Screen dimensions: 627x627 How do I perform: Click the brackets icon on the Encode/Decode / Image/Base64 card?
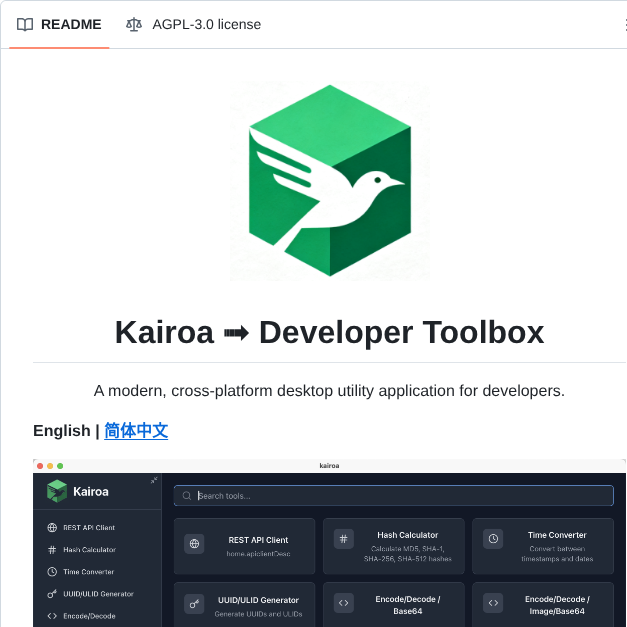point(493,603)
